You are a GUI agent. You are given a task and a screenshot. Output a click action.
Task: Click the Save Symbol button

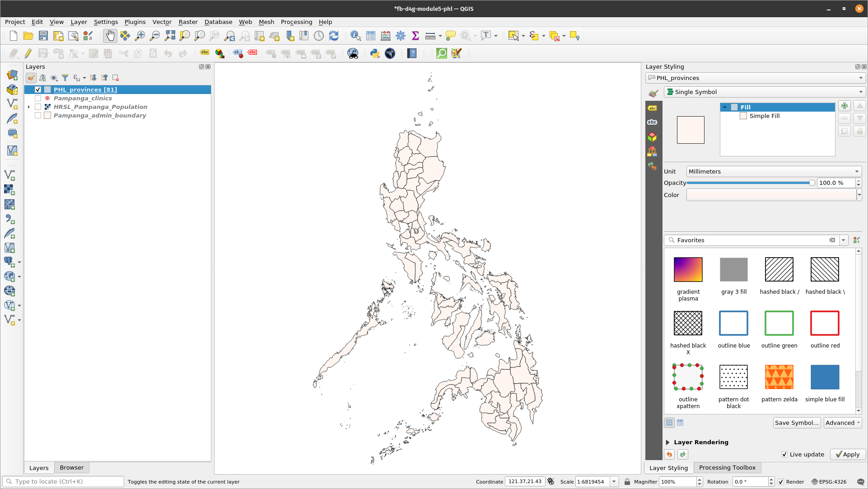click(x=797, y=423)
